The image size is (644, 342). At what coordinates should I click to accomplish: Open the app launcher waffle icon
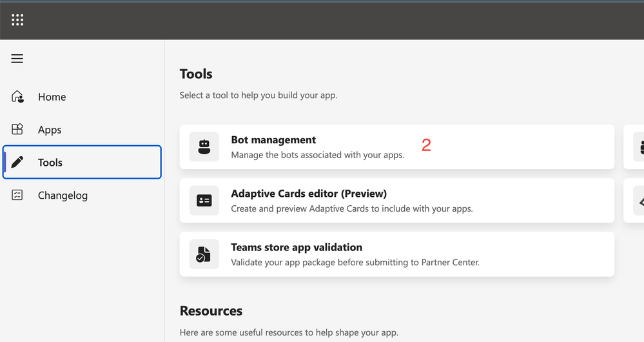click(x=17, y=20)
